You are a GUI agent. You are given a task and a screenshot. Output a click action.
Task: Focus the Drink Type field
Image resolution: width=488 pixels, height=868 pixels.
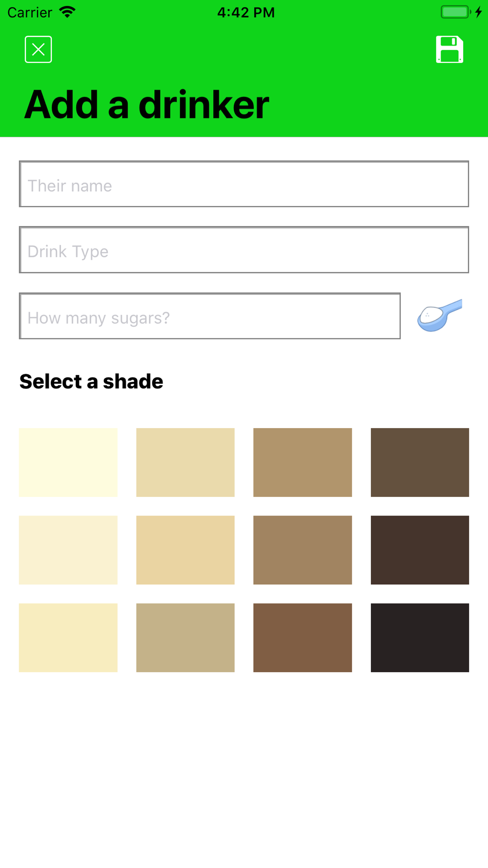pyautogui.click(x=244, y=250)
